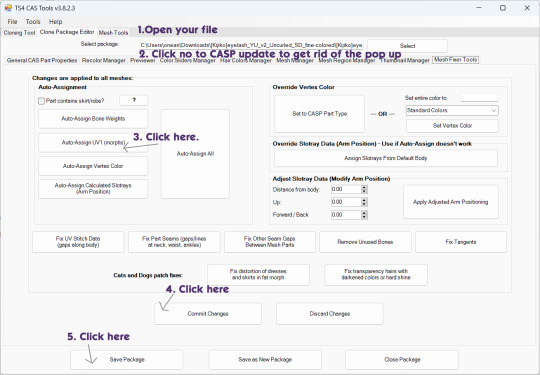Click the Close Package button

click(x=402, y=360)
